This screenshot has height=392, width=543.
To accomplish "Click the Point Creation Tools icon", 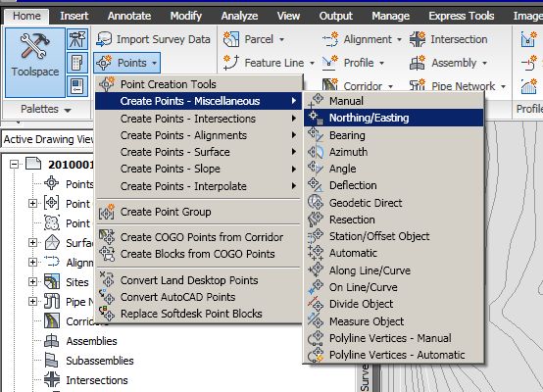I will pyautogui.click(x=107, y=84).
